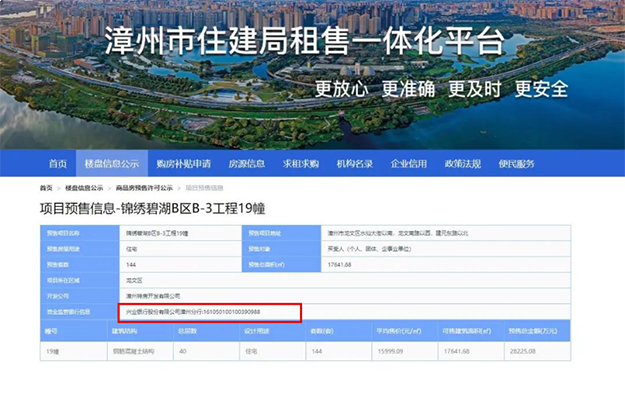Click 144 in the 19幢 building row

pyautogui.click(x=317, y=352)
